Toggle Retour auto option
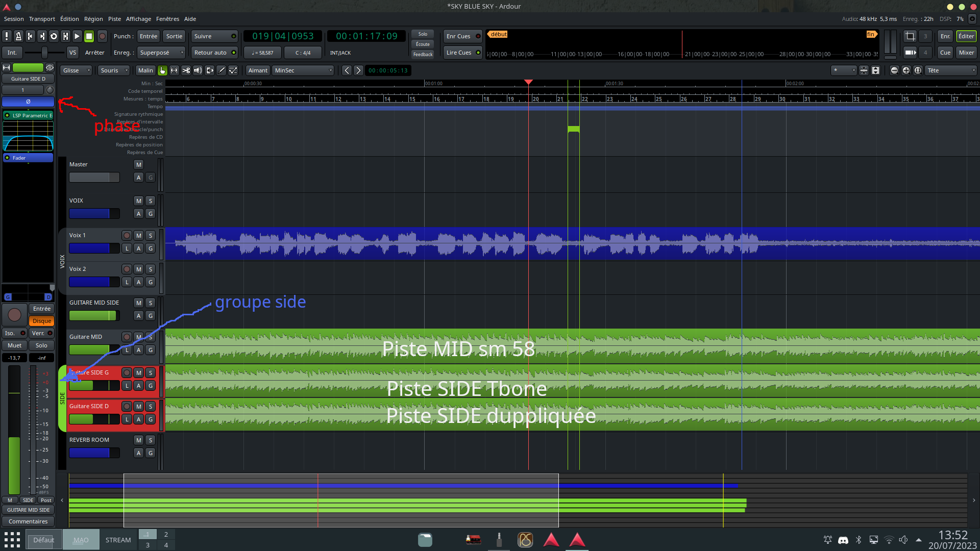The image size is (980, 551). pos(214,53)
